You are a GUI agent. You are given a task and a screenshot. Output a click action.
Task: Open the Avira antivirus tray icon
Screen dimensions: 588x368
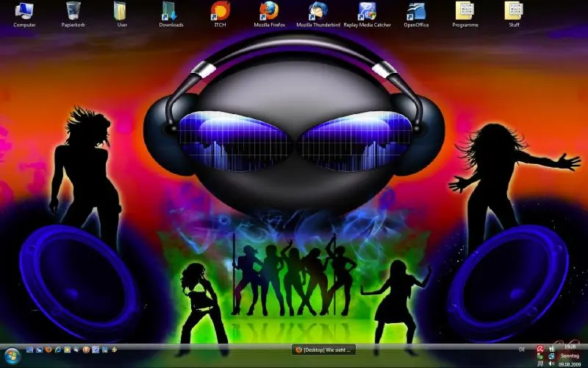tap(540, 349)
